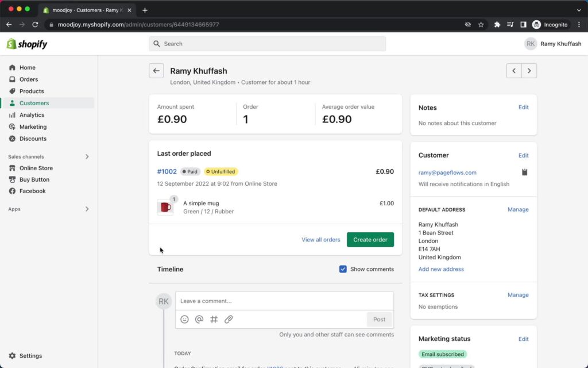This screenshot has width=588, height=368.
Task: Open the Analytics section
Action: pyautogui.click(x=32, y=114)
